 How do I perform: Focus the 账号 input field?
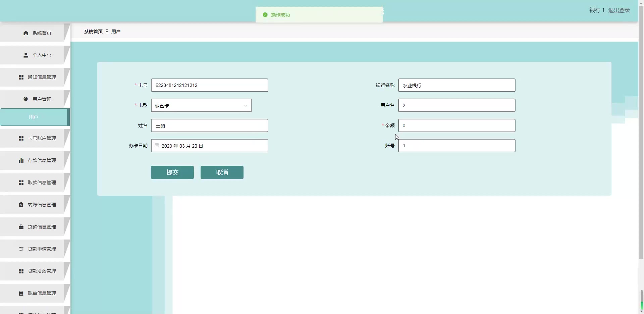click(457, 146)
